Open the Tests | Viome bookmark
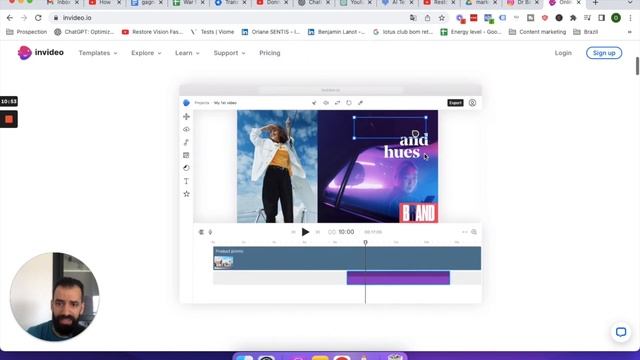The height and width of the screenshot is (360, 640). (x=212, y=32)
